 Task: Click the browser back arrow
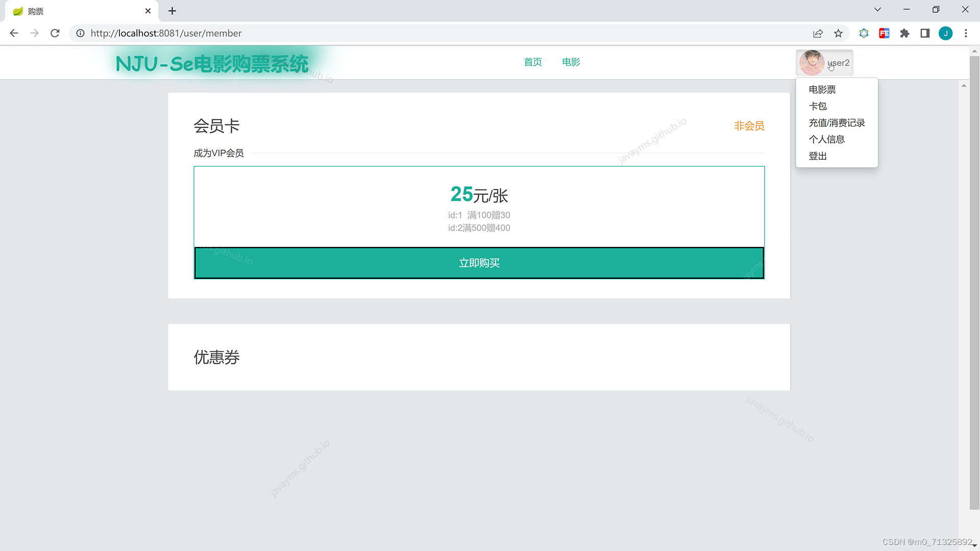click(14, 33)
